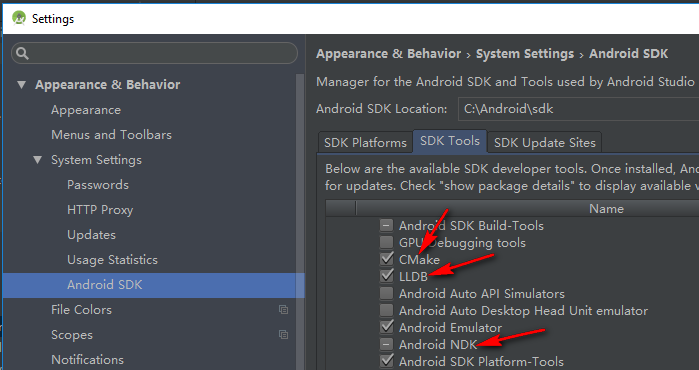Viewport: 699px width, 370px height.
Task: Select Android SDK in the sidebar
Action: pyautogui.click(x=153, y=285)
